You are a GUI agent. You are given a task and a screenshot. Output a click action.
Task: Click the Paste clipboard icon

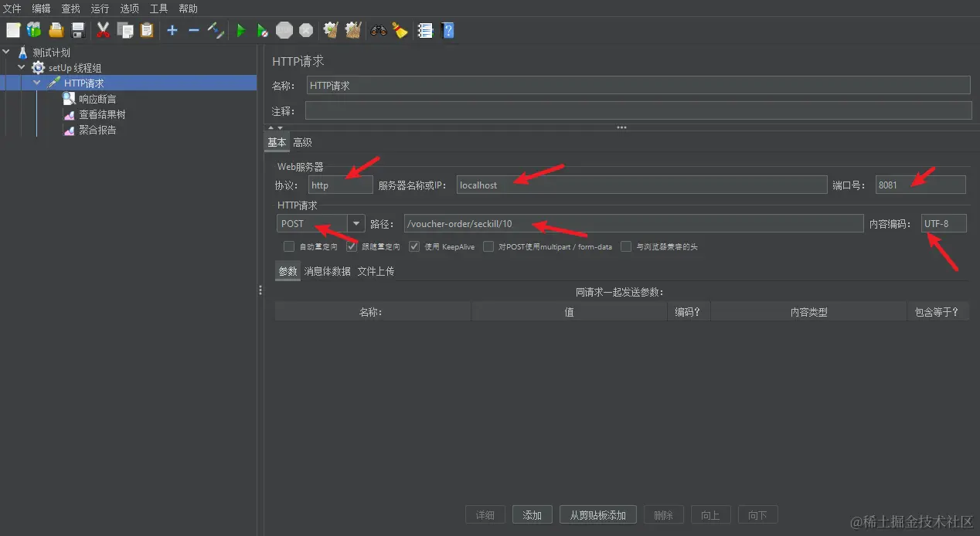coord(147,30)
